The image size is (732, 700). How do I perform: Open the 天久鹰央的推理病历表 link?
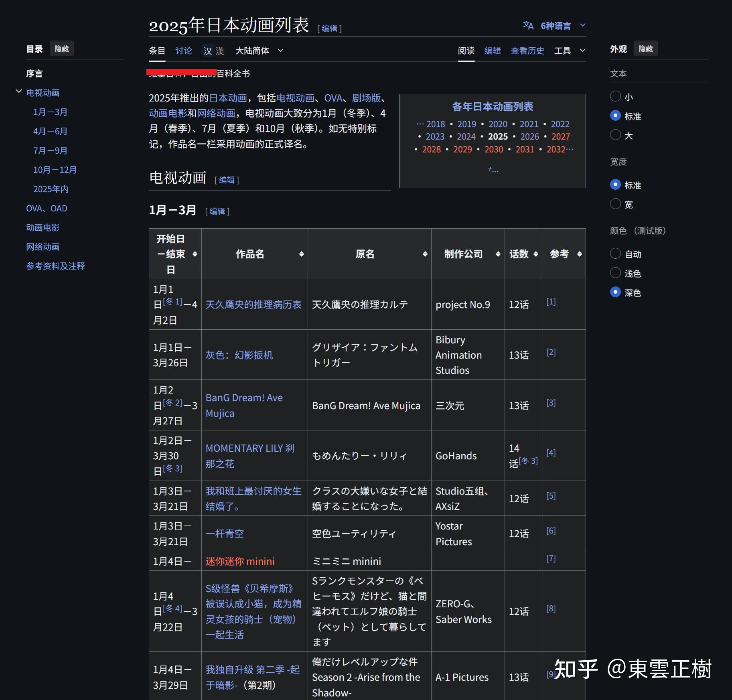(x=253, y=304)
